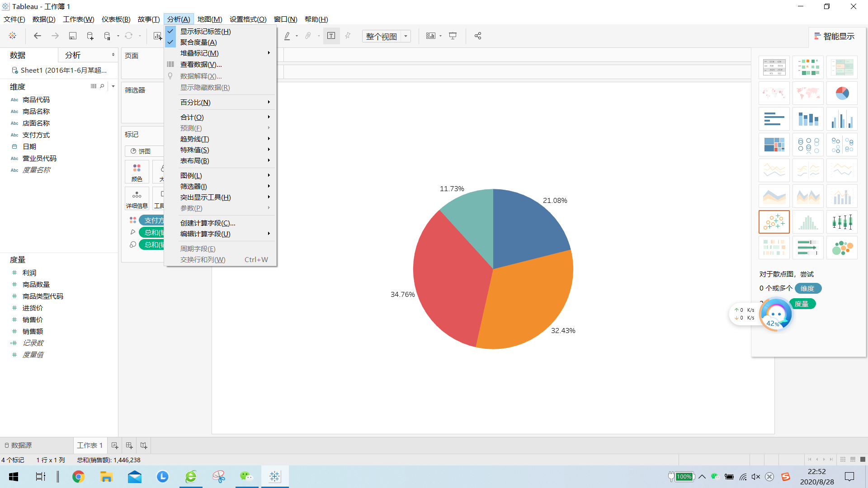Click the 销售额 measure field
Image resolution: width=868 pixels, height=488 pixels.
[x=33, y=331]
